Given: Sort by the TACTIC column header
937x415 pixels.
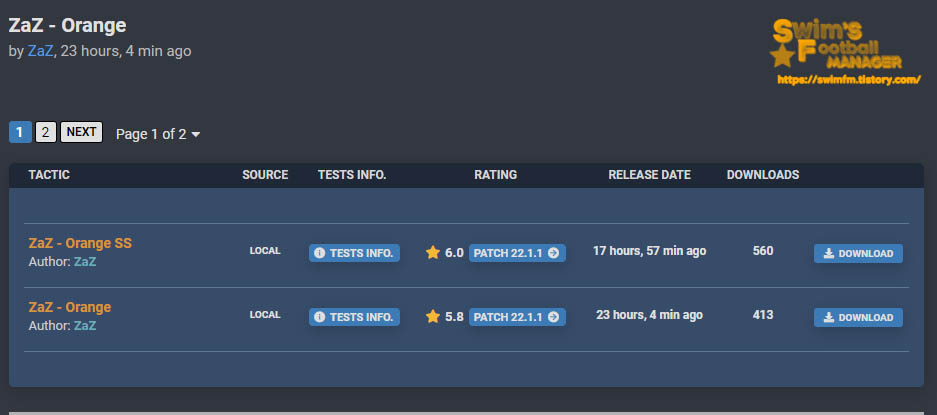Looking at the screenshot, I should click(x=49, y=175).
